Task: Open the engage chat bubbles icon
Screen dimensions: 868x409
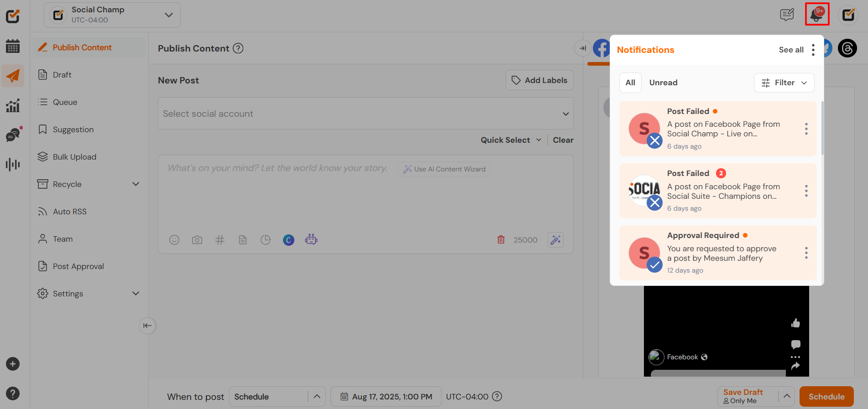Action: pyautogui.click(x=13, y=135)
